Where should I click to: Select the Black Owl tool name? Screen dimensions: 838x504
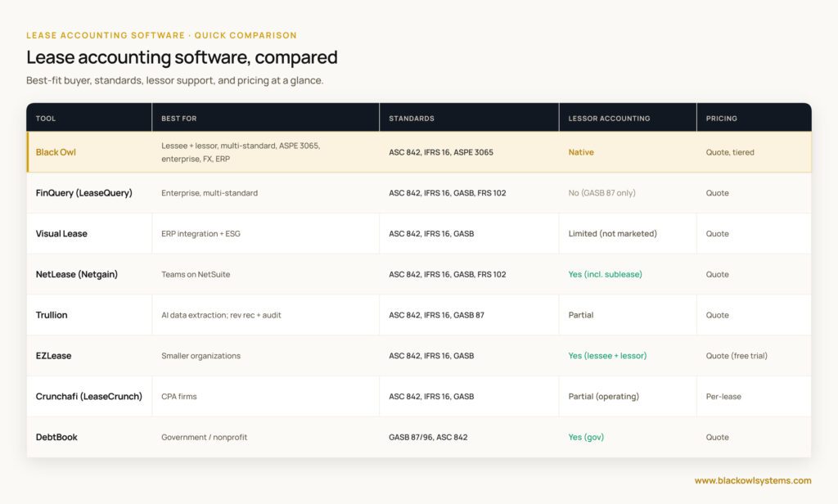click(56, 152)
